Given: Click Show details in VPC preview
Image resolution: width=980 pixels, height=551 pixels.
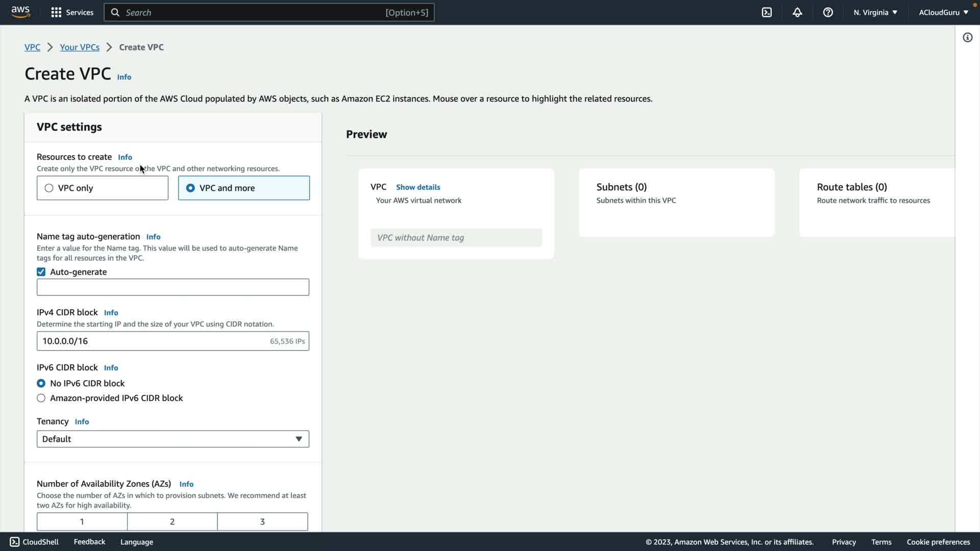Looking at the screenshot, I should 418,187.
